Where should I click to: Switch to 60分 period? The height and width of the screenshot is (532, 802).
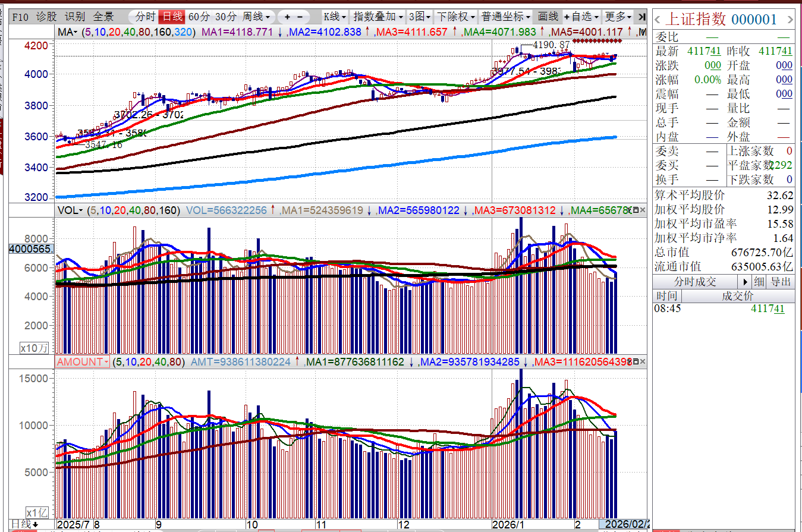click(x=199, y=17)
